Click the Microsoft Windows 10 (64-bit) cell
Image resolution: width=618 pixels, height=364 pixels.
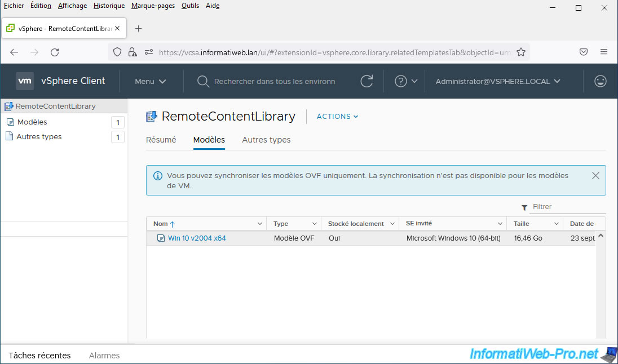click(453, 238)
